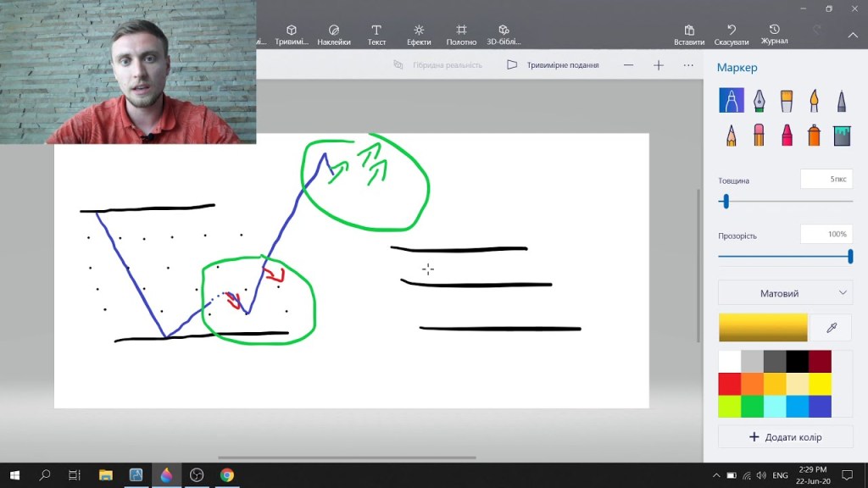Select the Oil brush tool
The height and width of the screenshot is (488, 868).
(x=787, y=101)
